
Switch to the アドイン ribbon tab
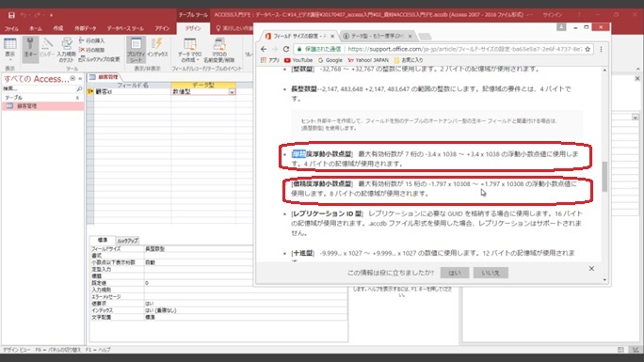coord(162,28)
